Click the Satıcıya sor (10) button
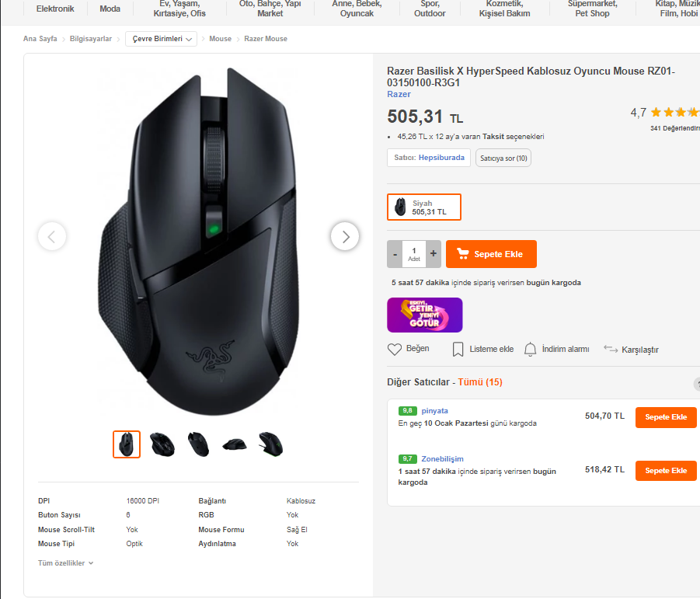 tap(503, 158)
